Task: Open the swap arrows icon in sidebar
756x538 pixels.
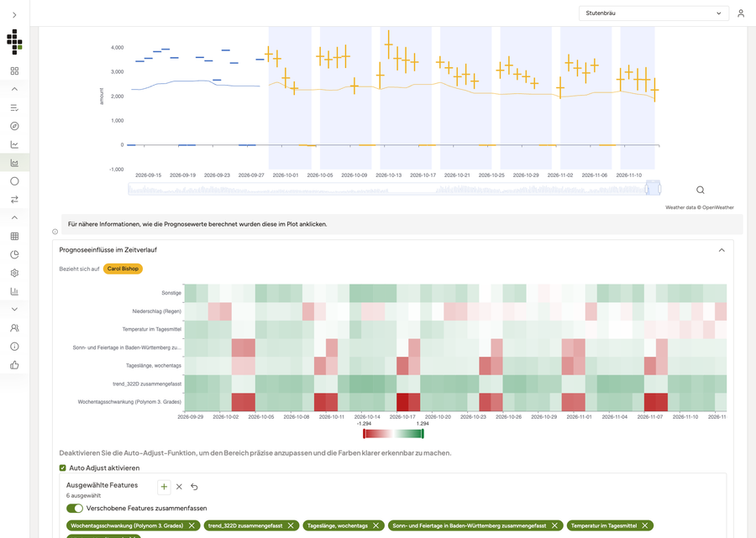Action: [14, 200]
